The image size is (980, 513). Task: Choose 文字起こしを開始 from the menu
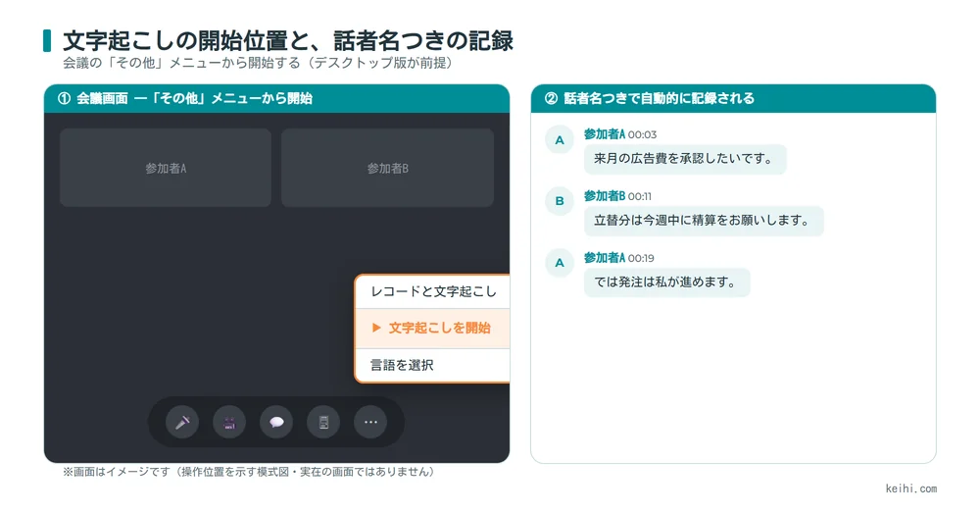tap(433, 328)
